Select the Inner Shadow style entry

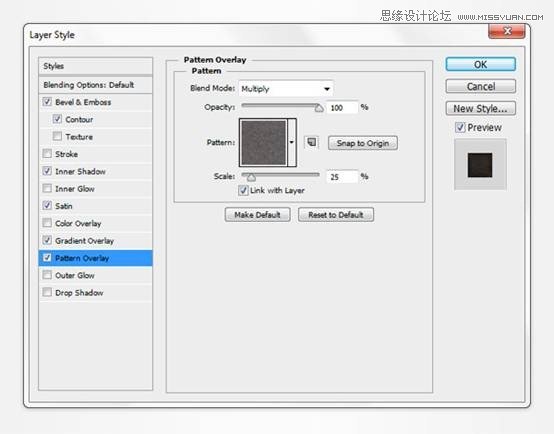pos(81,171)
